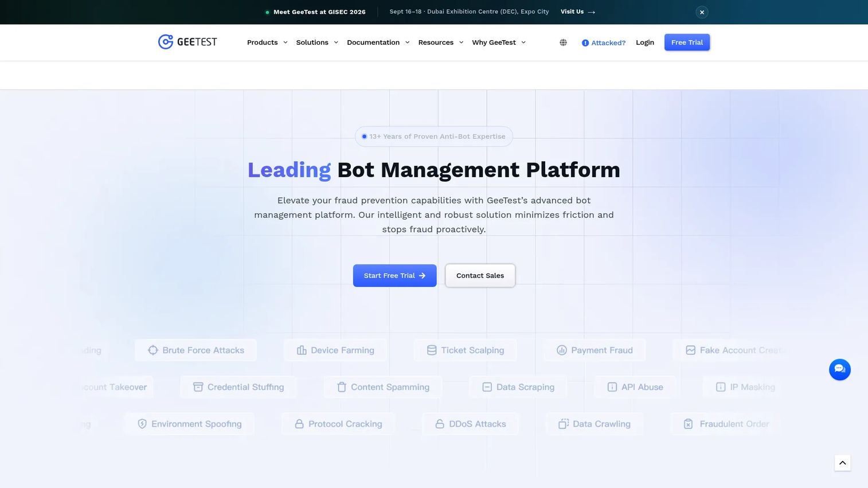This screenshot has height=488, width=868.
Task: Click the Fake Account Creation icon
Action: pos(691,350)
